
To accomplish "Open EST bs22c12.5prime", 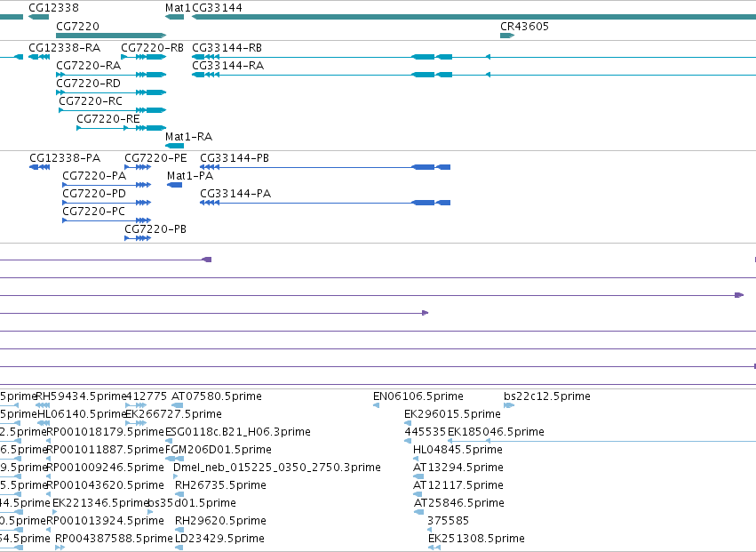I will tap(509, 405).
